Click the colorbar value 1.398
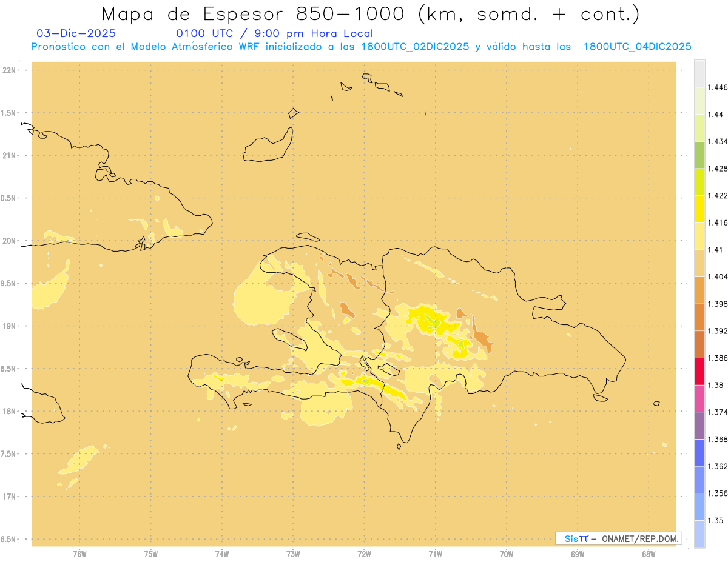728x562 pixels. 718,304
